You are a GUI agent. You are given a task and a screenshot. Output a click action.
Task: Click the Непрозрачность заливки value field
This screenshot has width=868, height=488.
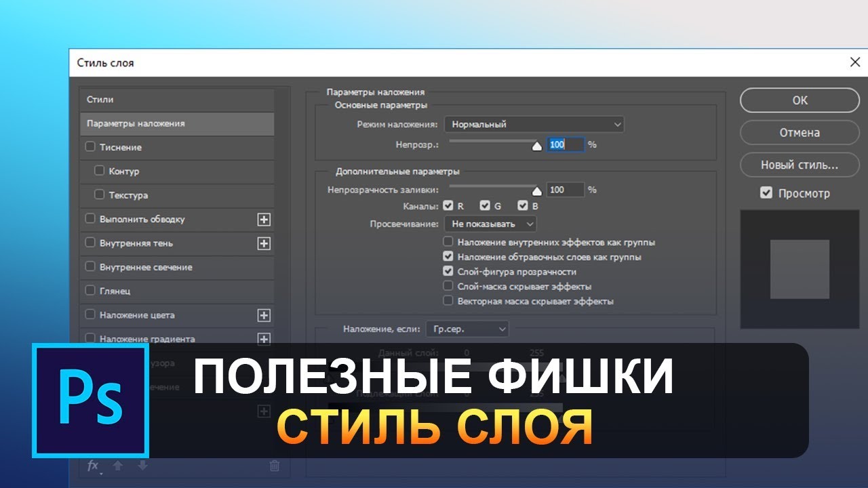566,190
